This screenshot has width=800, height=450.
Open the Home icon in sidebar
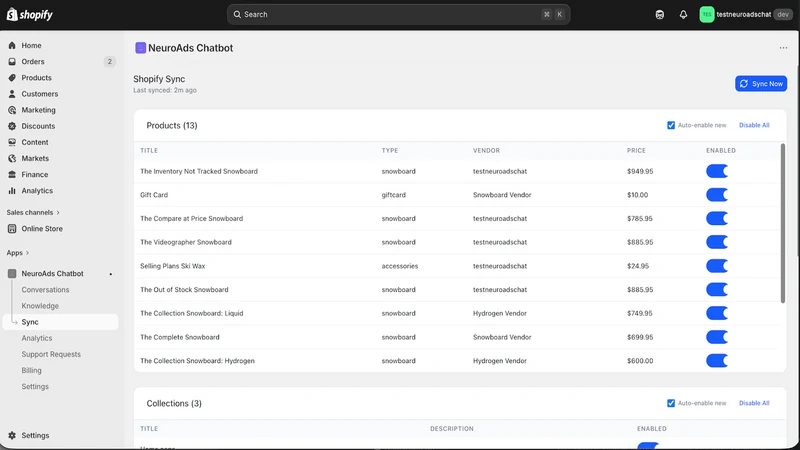point(12,45)
